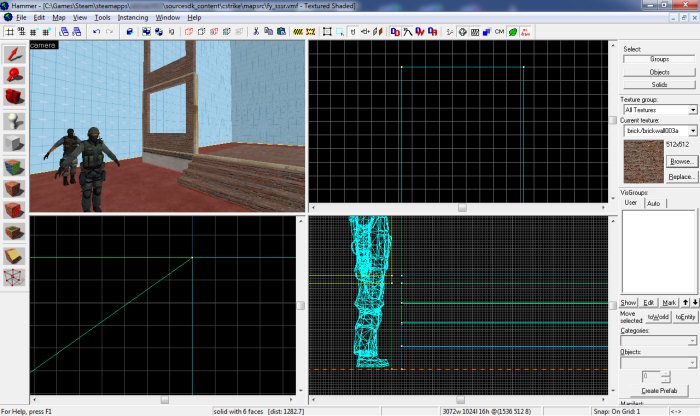Select the Block tool (gray cube)

pyautogui.click(x=14, y=144)
